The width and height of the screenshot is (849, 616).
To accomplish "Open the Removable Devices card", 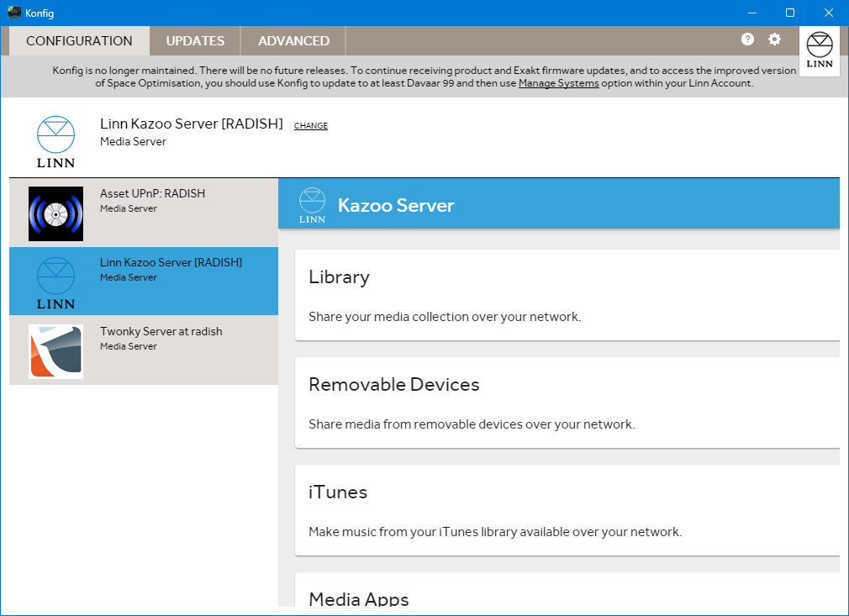I will pos(567,403).
